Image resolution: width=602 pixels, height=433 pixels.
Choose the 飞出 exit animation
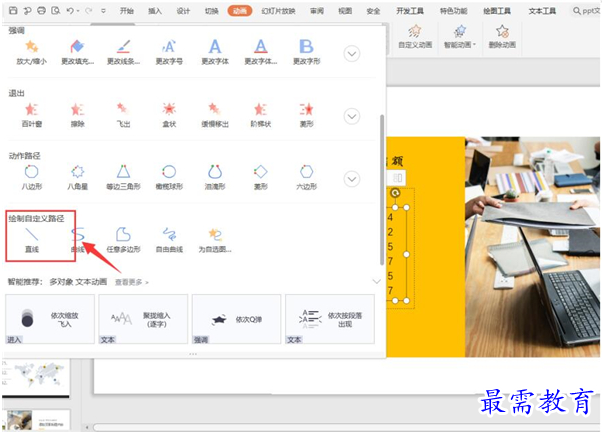[x=123, y=115]
